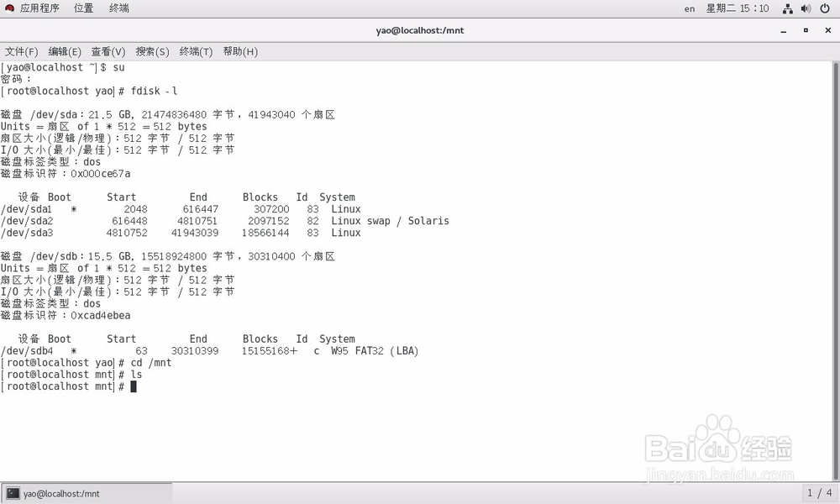Image resolution: width=840 pixels, height=504 pixels.
Task: Maximize the terminal window
Action: [x=806, y=30]
